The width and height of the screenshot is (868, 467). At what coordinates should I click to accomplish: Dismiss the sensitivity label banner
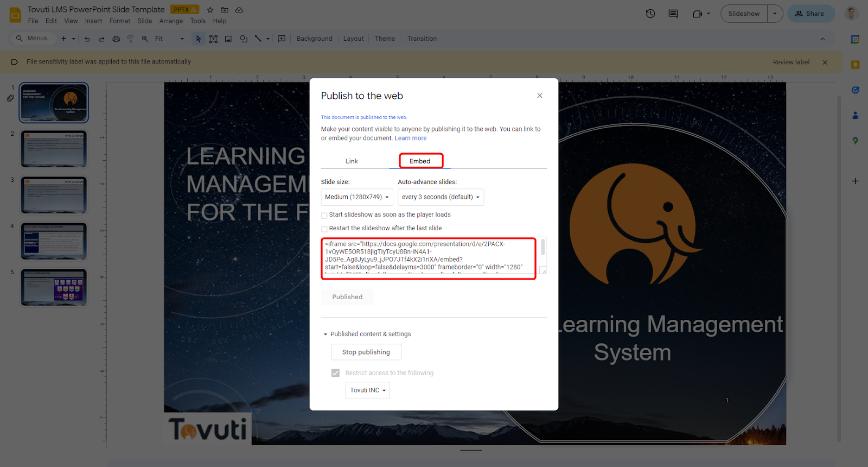point(825,62)
